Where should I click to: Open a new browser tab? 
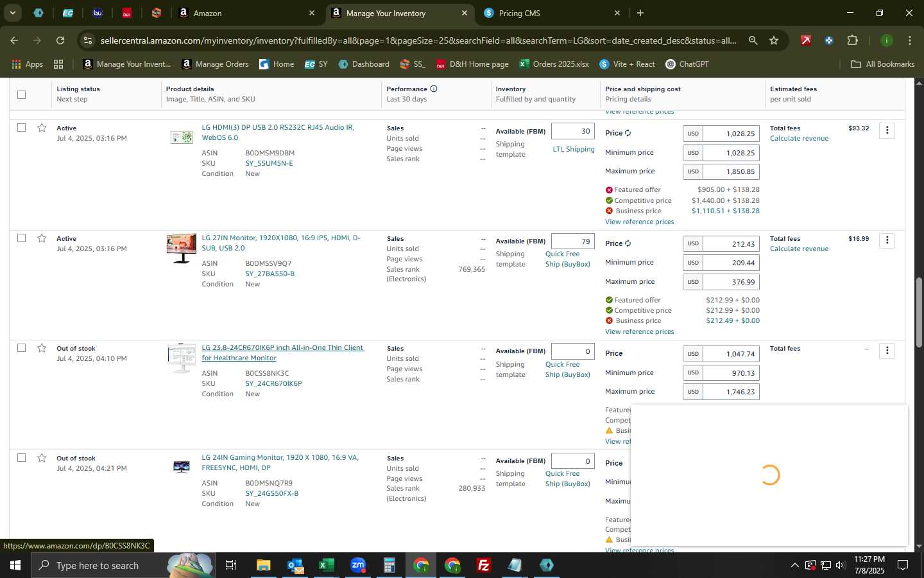click(x=640, y=13)
